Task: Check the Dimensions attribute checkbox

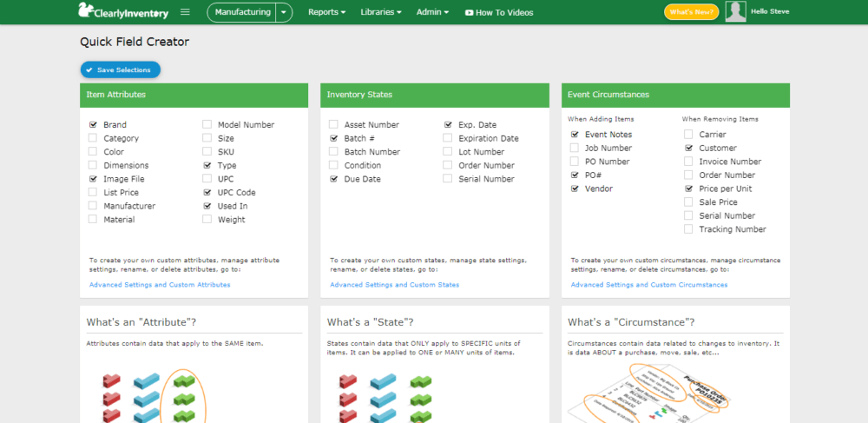Action: pyautogui.click(x=93, y=165)
